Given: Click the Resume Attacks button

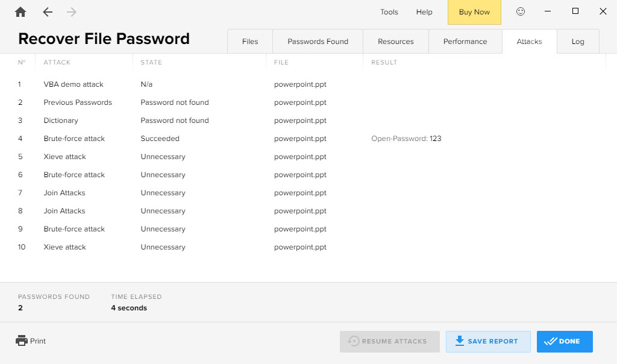Looking at the screenshot, I should click(389, 341).
